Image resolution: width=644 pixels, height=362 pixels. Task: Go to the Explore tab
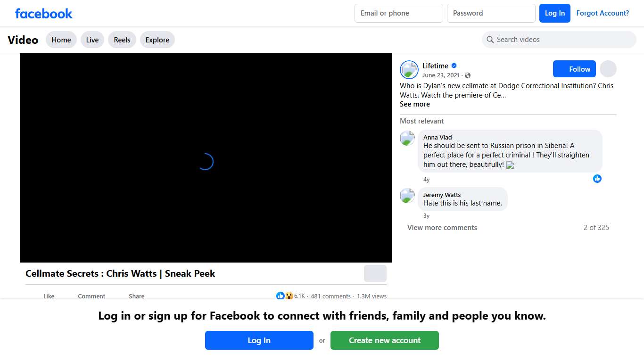pyautogui.click(x=157, y=40)
